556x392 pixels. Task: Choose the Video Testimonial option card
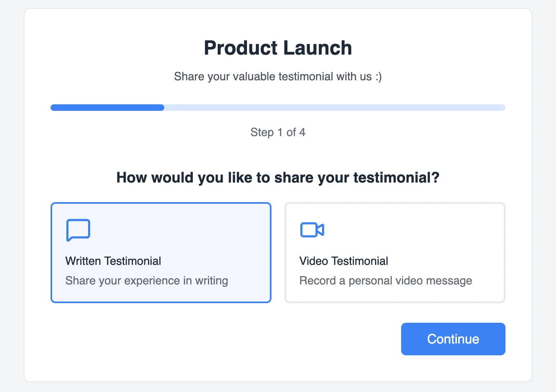[395, 252]
